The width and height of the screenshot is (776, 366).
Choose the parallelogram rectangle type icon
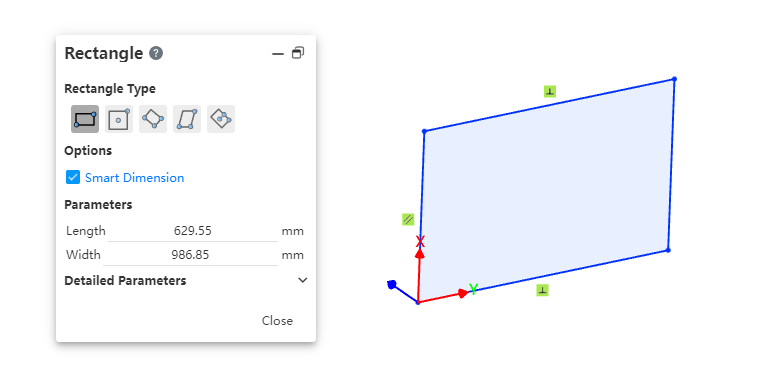point(187,119)
